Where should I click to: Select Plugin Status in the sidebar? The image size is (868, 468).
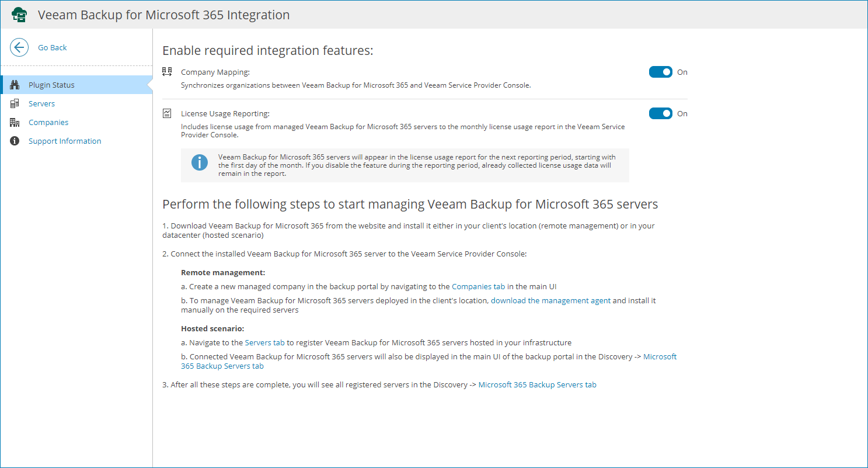click(51, 85)
